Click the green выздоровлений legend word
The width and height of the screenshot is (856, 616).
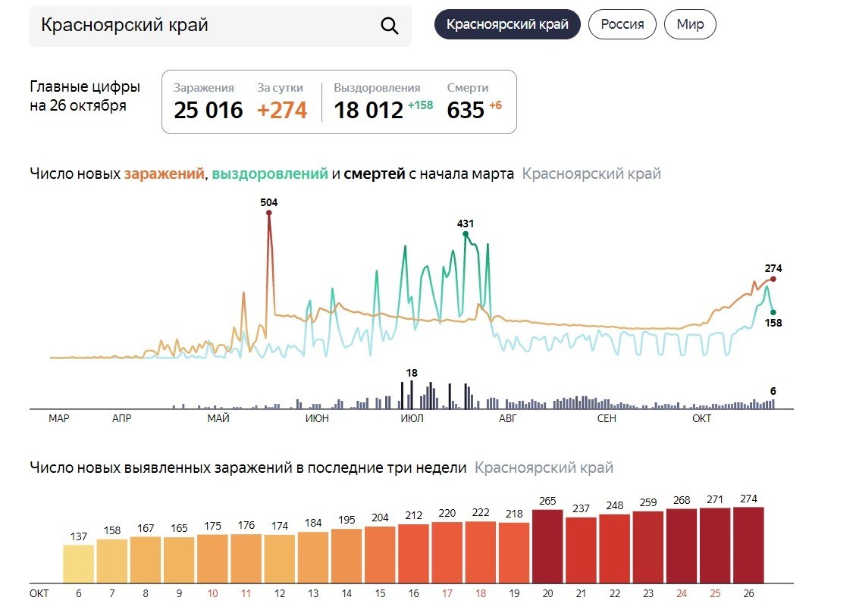[270, 174]
